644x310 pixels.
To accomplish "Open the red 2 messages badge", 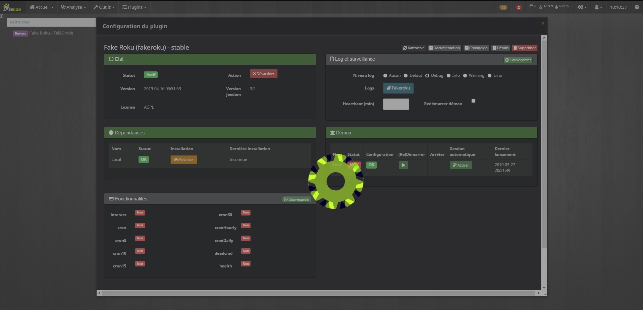I will pos(519,7).
